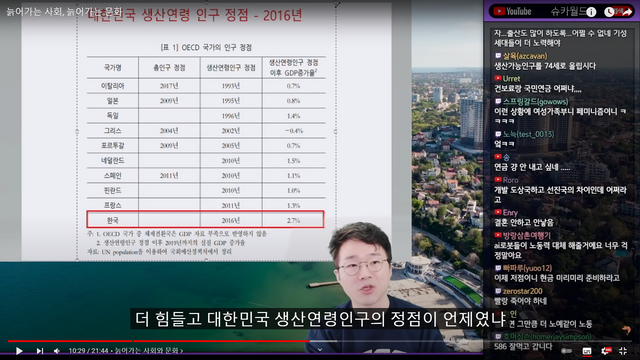Open the info card icon

(591, 12)
